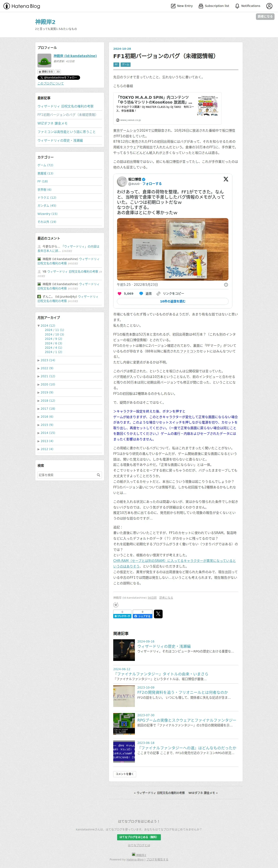Click the FF category tag under title
The height and width of the screenshot is (868, 278).
(x=116, y=64)
